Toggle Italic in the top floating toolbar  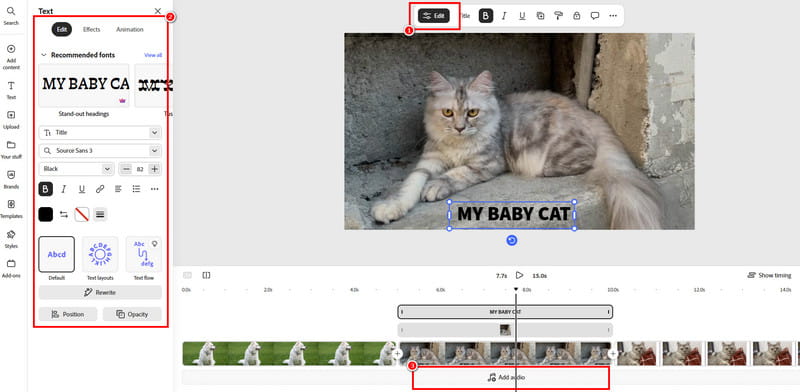[x=504, y=16]
